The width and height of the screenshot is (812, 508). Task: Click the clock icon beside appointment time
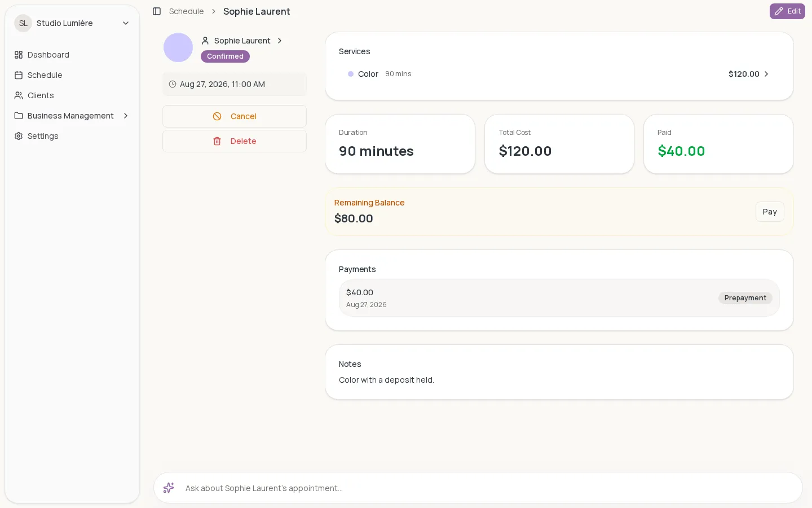(173, 84)
